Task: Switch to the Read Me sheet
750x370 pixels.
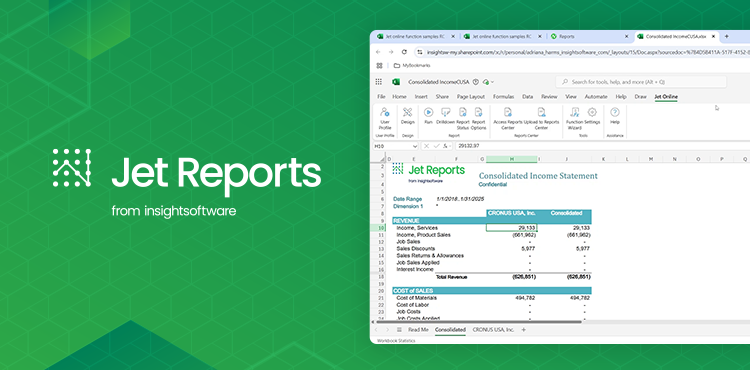Action: pyautogui.click(x=418, y=330)
